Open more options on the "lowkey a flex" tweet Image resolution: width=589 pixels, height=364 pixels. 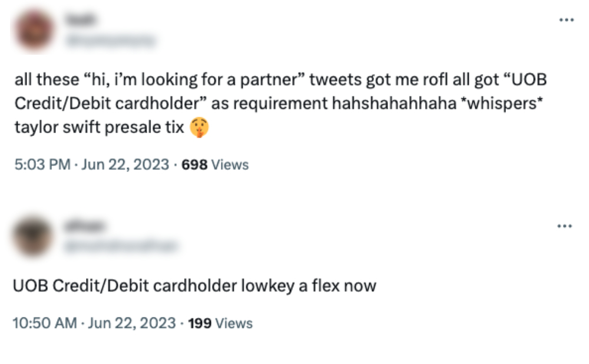pos(565,226)
